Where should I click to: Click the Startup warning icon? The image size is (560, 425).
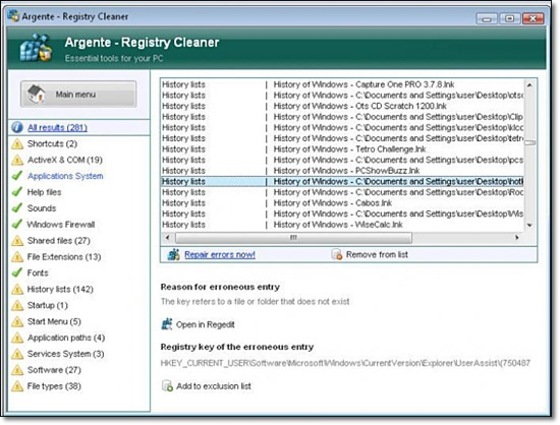point(17,305)
